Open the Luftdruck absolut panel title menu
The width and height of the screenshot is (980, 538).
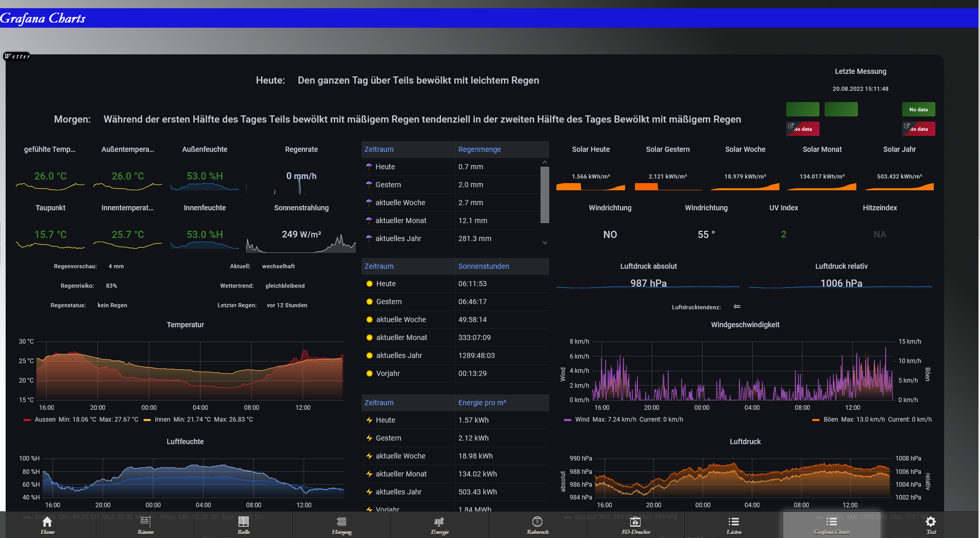pyautogui.click(x=649, y=266)
